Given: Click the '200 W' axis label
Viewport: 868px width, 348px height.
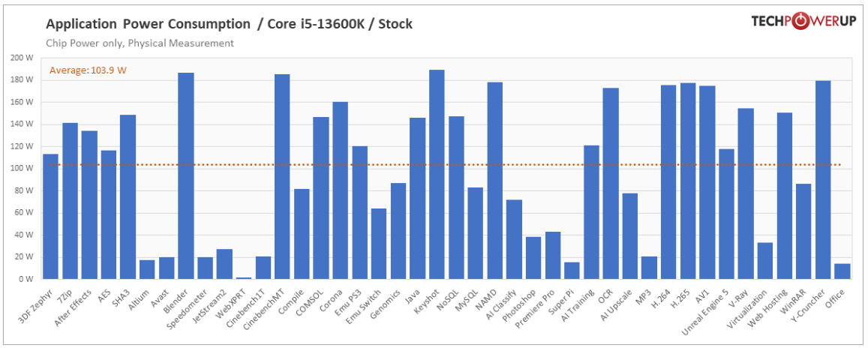Looking at the screenshot, I should point(23,58).
